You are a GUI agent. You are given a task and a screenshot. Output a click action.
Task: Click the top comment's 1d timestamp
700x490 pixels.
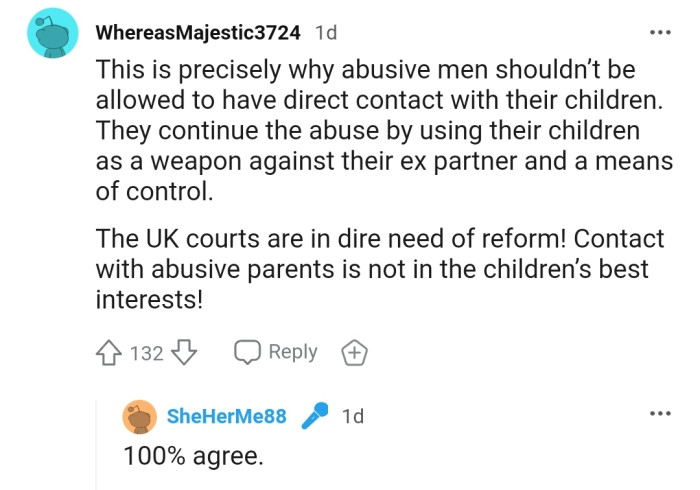326,32
